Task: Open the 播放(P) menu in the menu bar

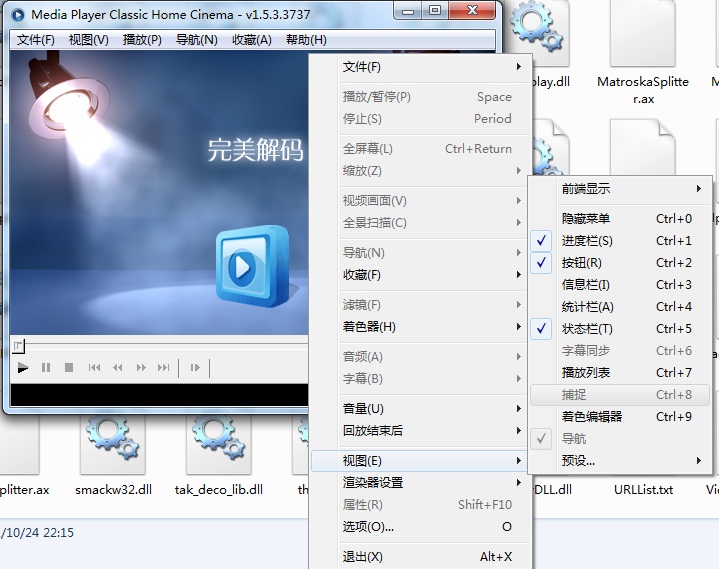Action: point(142,40)
